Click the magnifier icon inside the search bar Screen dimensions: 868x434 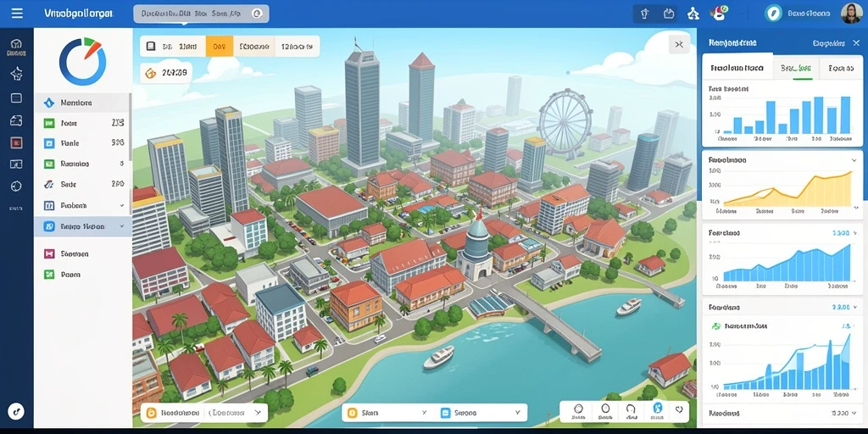(x=256, y=14)
